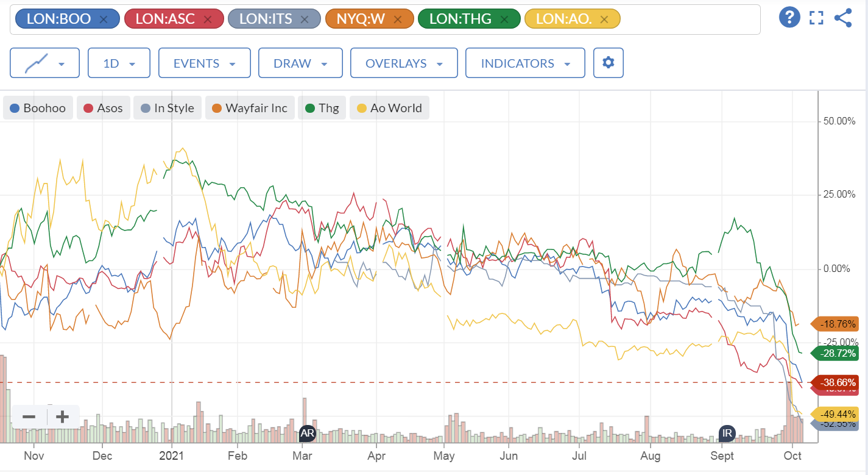Click the share icon
This screenshot has width=868, height=475.
click(843, 18)
